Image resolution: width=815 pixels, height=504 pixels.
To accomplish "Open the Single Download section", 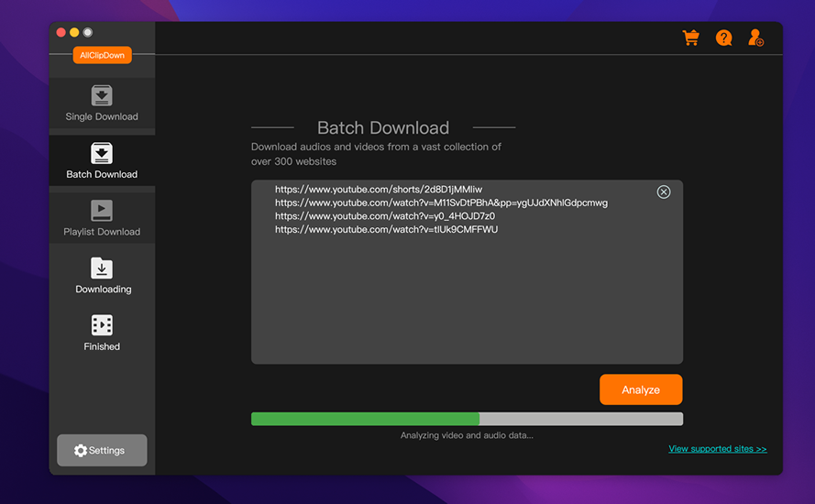I will [x=102, y=104].
